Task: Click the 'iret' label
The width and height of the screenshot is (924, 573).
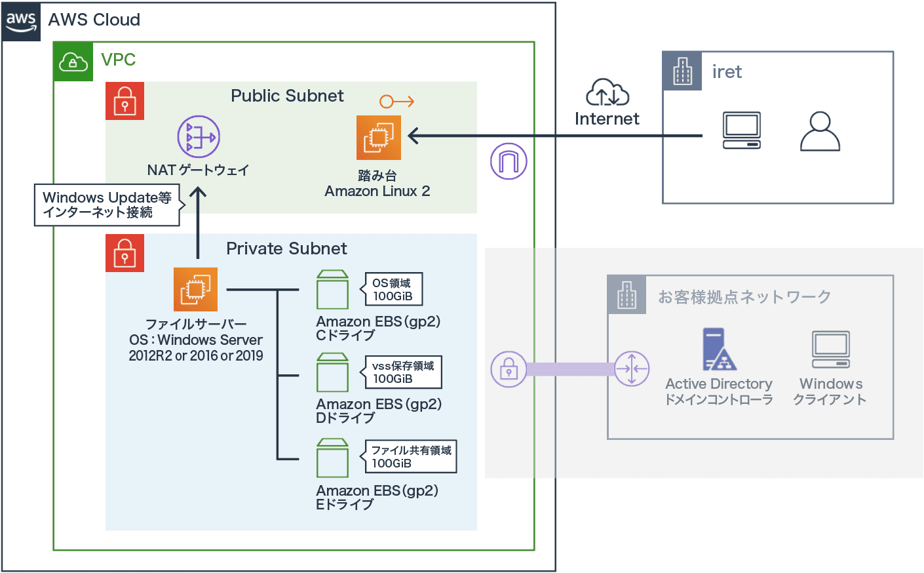Action: [x=727, y=72]
